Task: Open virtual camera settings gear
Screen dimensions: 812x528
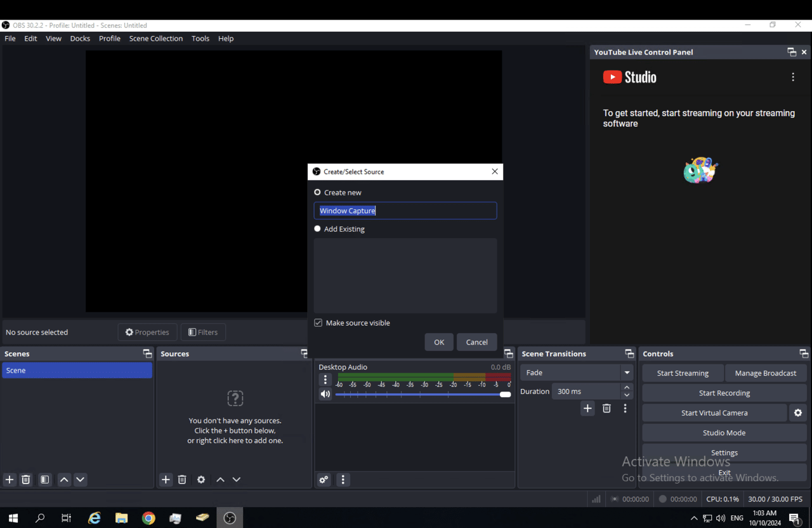Action: [x=797, y=412]
